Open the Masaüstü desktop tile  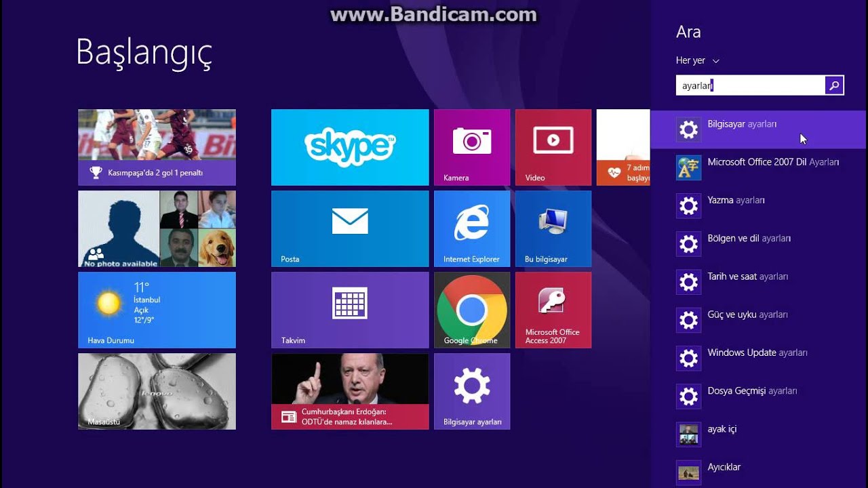(157, 391)
